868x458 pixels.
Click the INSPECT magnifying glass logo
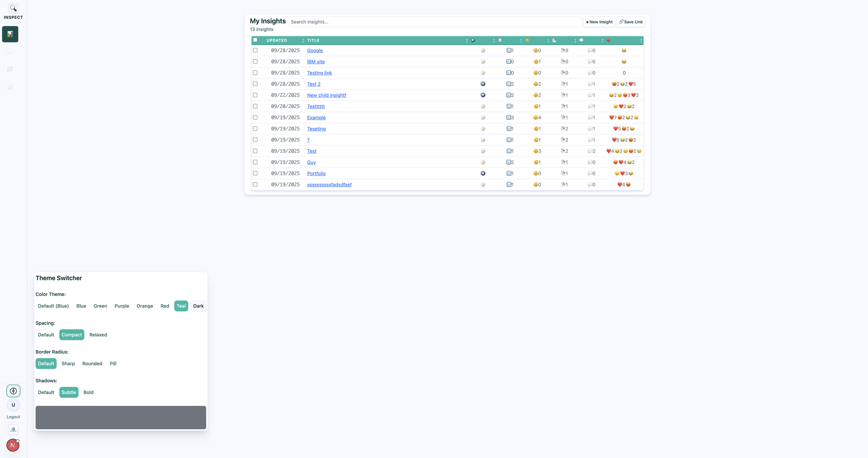pyautogui.click(x=13, y=8)
